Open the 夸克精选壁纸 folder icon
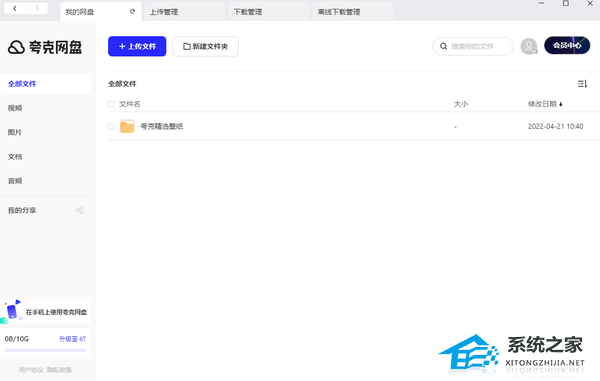 127,126
